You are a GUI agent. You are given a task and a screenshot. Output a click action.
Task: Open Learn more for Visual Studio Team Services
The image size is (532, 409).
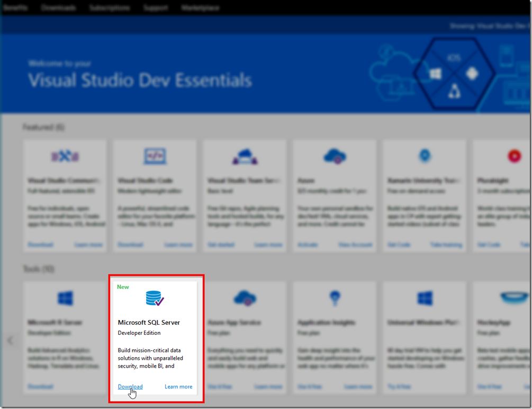click(x=268, y=245)
